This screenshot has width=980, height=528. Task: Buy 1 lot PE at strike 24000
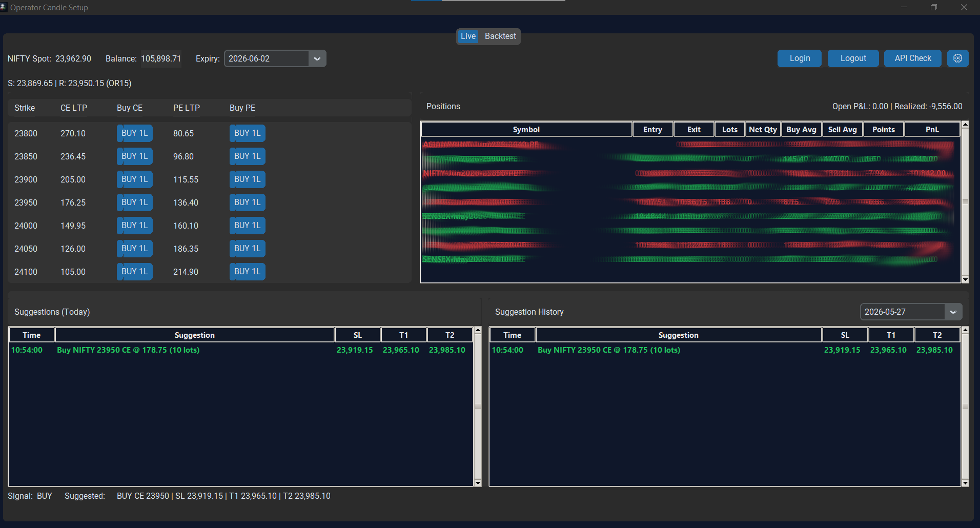248,226
